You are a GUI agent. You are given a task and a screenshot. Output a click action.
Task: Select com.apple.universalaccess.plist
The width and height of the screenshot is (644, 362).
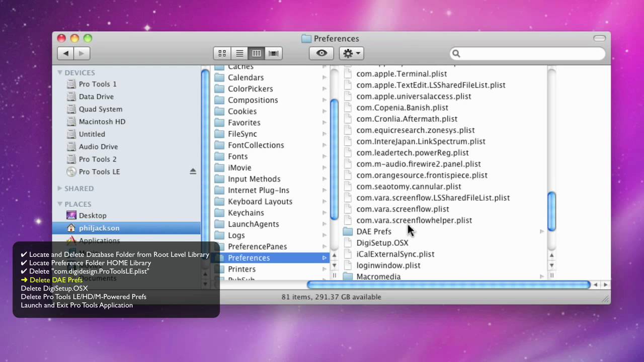pos(414,97)
